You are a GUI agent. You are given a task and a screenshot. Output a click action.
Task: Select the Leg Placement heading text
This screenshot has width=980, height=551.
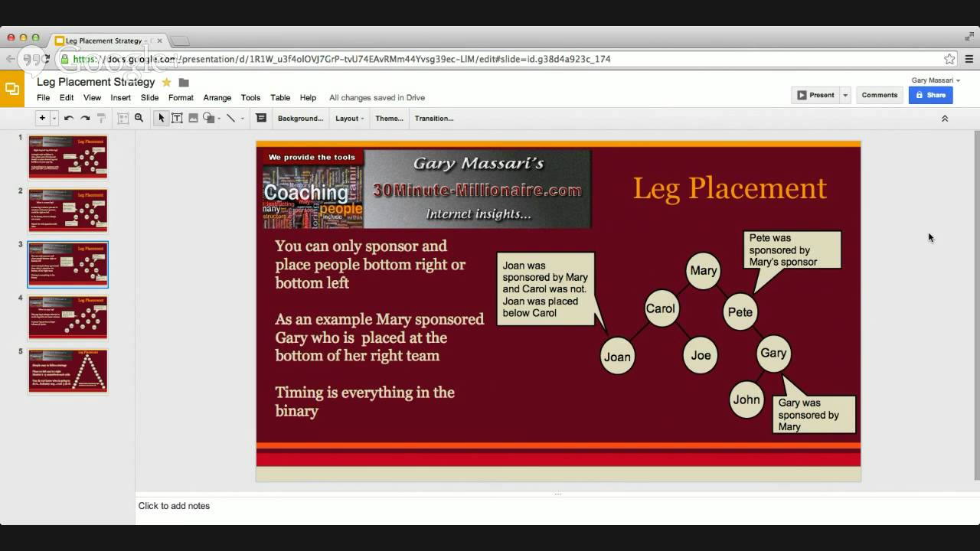point(730,188)
